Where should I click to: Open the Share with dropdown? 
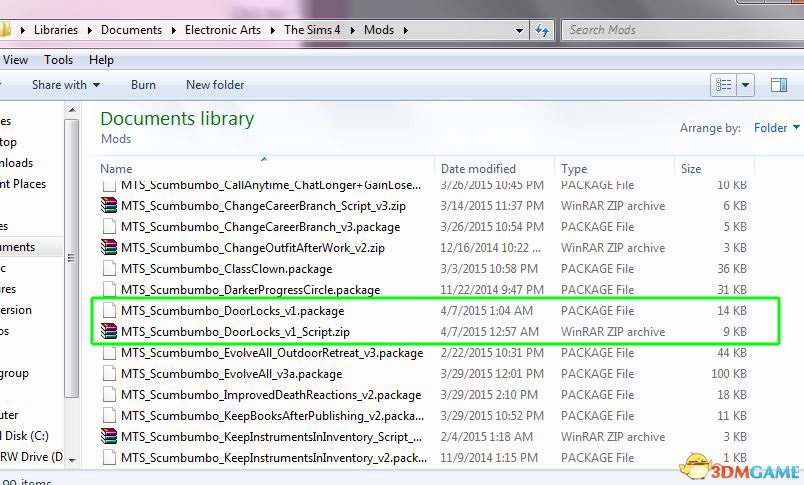point(66,85)
